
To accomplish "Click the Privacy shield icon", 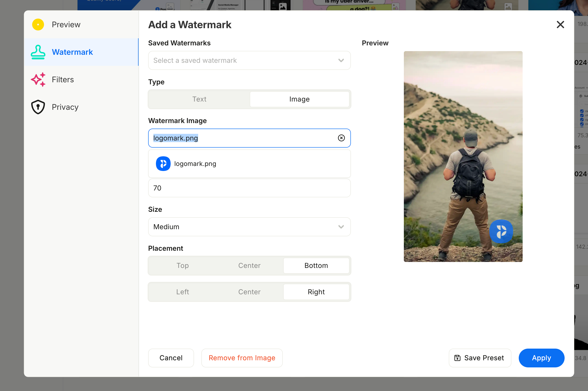I will coord(38,107).
